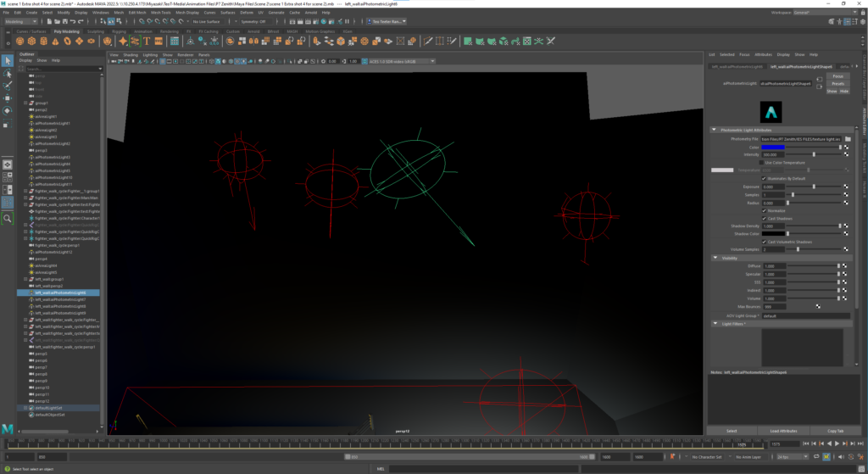Browse for photometry file with folder icon
The width and height of the screenshot is (868, 474).
pyautogui.click(x=848, y=138)
